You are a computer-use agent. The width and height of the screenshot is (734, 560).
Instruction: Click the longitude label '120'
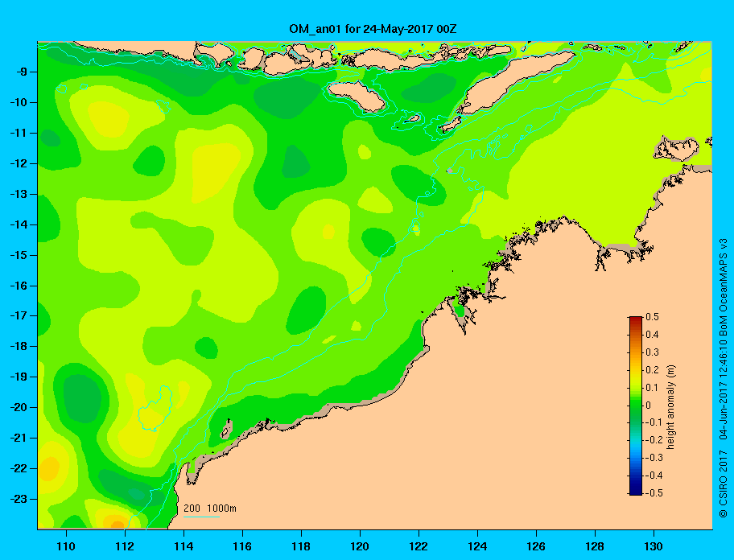click(360, 546)
